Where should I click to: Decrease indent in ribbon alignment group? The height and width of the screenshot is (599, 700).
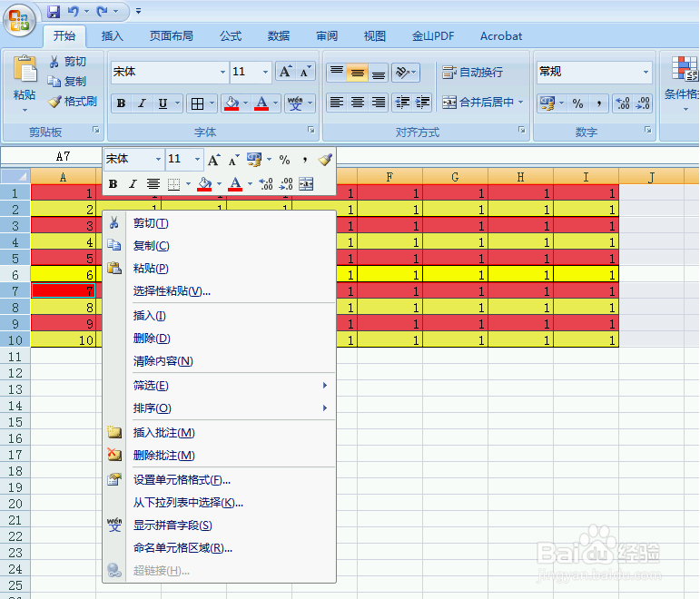click(402, 103)
